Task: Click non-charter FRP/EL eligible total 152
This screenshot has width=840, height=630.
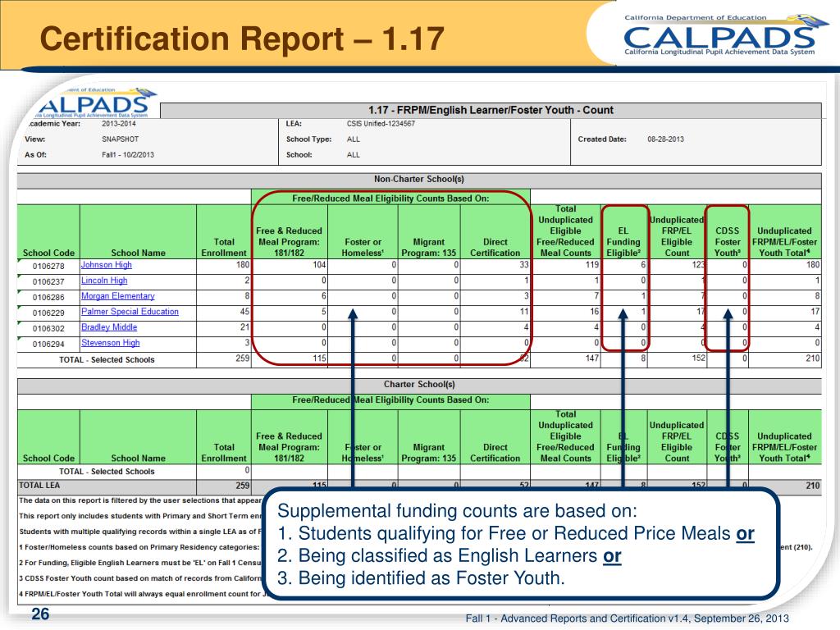Action: (x=699, y=358)
